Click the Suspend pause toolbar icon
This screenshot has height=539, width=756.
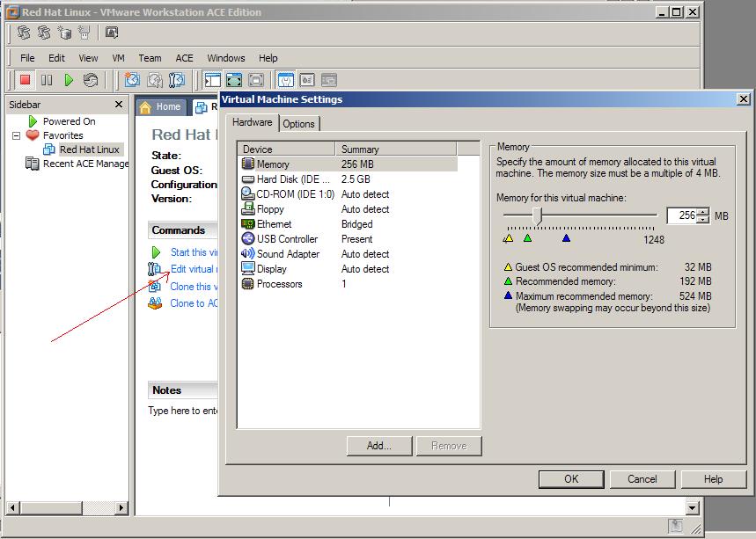coord(47,80)
